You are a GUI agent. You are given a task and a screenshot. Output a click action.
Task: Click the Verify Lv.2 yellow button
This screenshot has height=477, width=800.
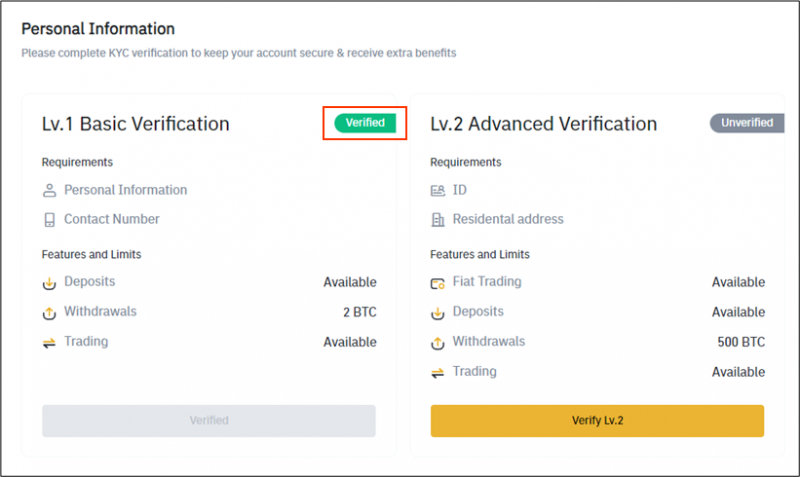pos(597,421)
